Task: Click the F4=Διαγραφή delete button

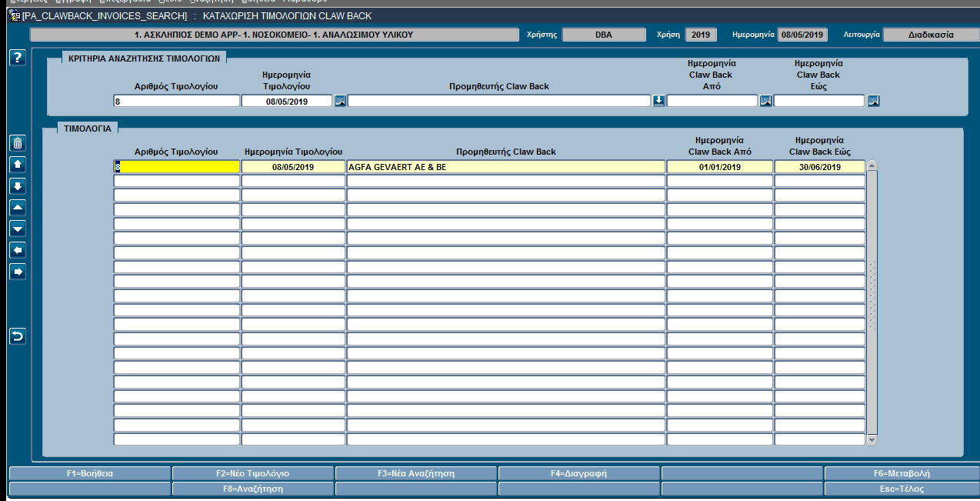Action: (x=579, y=473)
